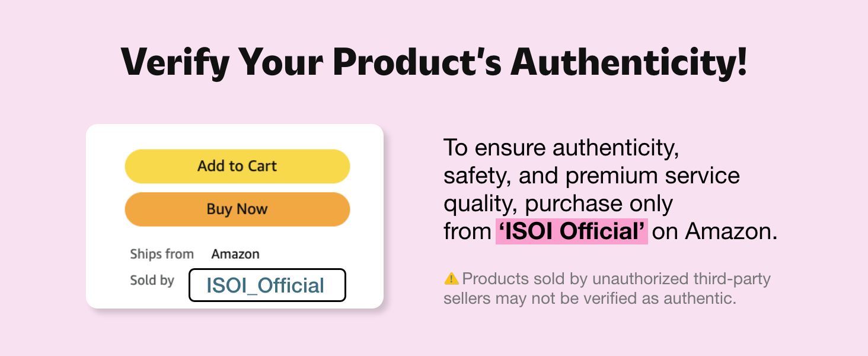Click the "Products sold by unauthorized third-party" line
Image resolution: width=868 pixels, height=356 pixels.
tap(615, 278)
